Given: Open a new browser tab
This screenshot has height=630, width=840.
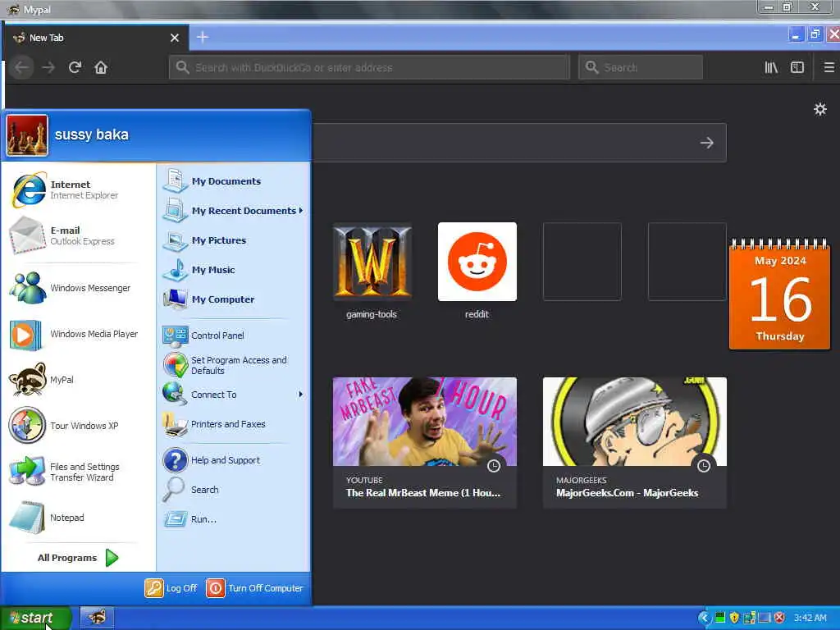Looking at the screenshot, I should coord(203,37).
